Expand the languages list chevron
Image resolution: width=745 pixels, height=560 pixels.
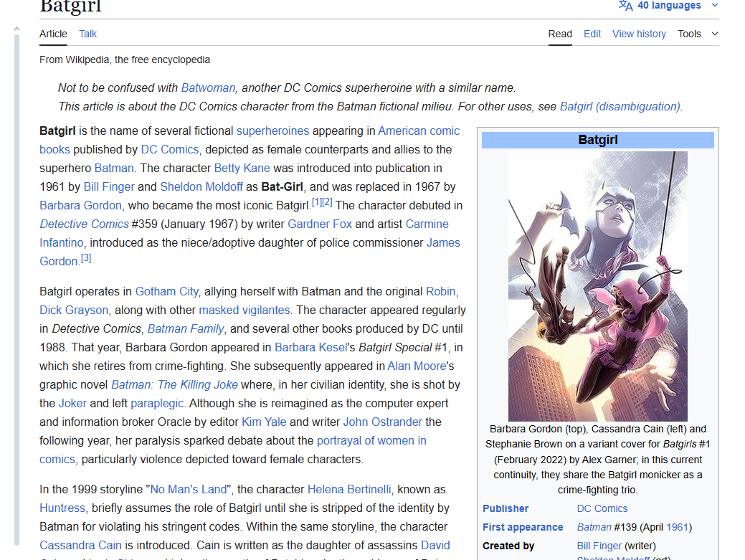pos(714,5)
